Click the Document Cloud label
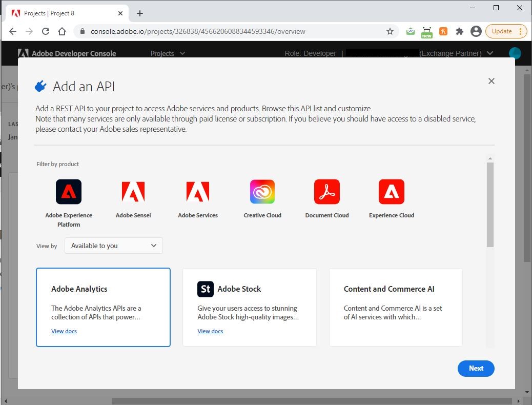Image resolution: width=532 pixels, height=405 pixels. click(326, 215)
